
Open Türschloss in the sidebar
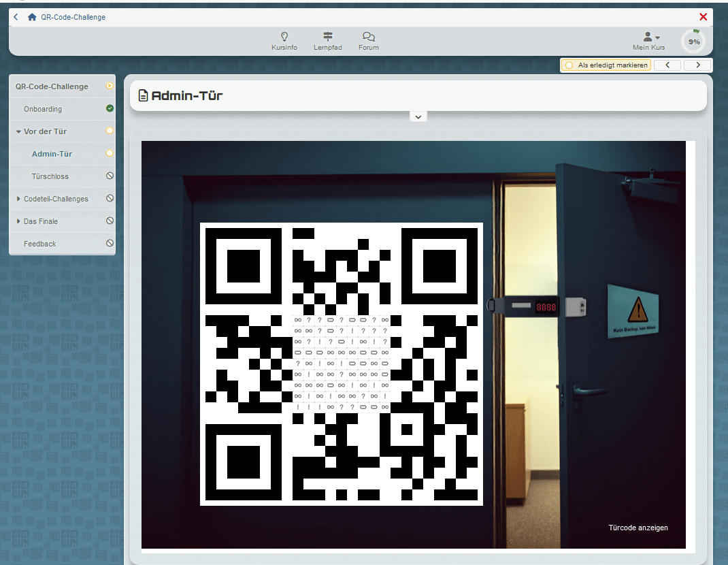(50, 176)
